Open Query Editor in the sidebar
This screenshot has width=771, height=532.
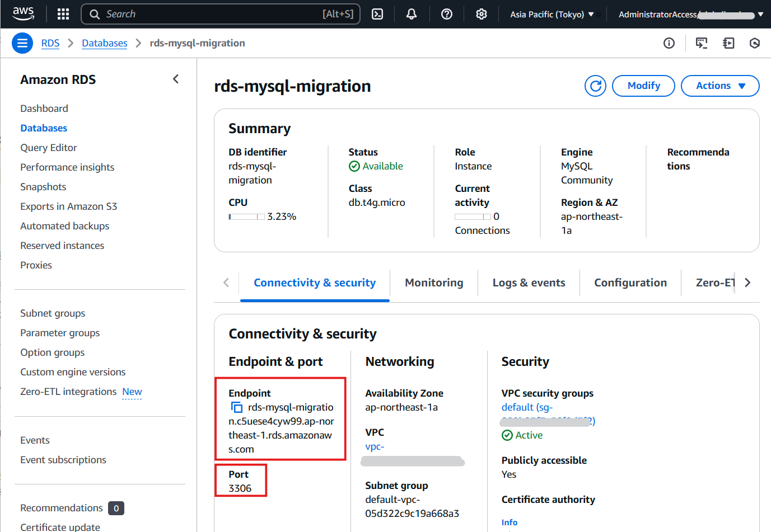[x=49, y=148]
